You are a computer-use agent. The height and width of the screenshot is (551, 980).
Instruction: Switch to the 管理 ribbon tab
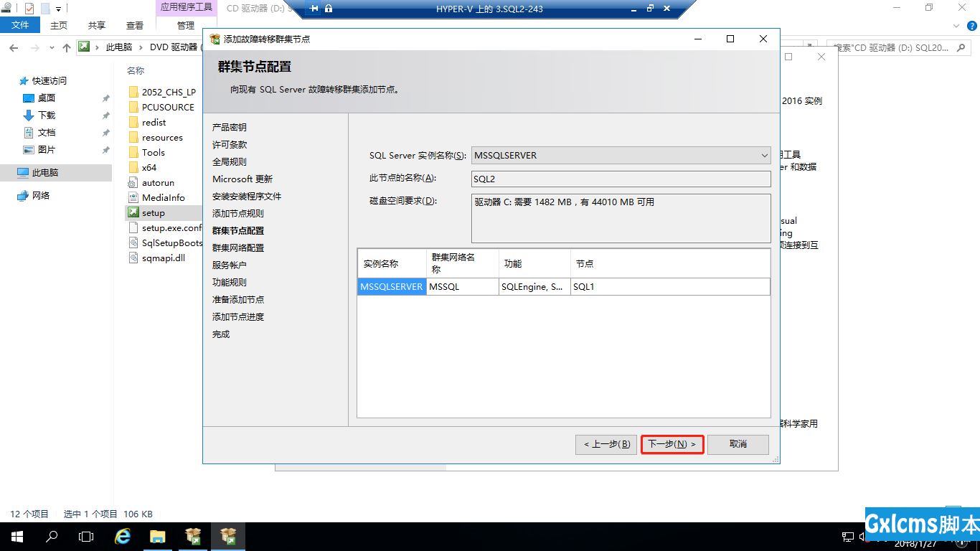click(186, 25)
